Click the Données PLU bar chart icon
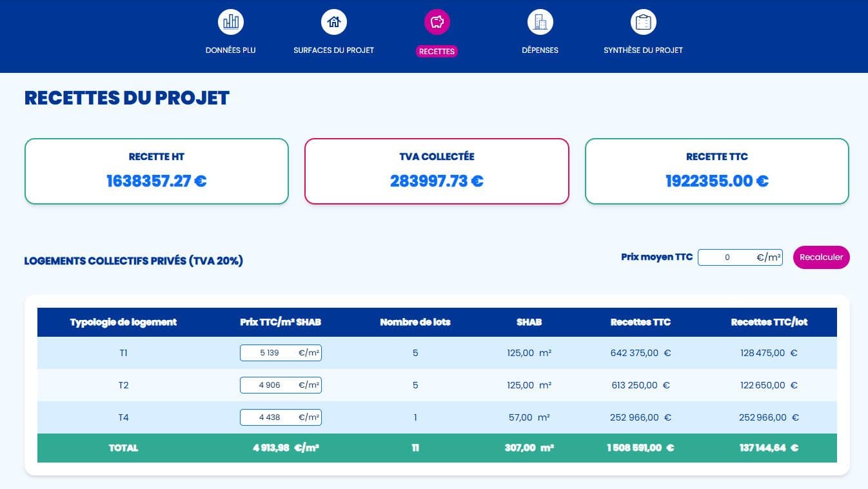 tap(231, 23)
